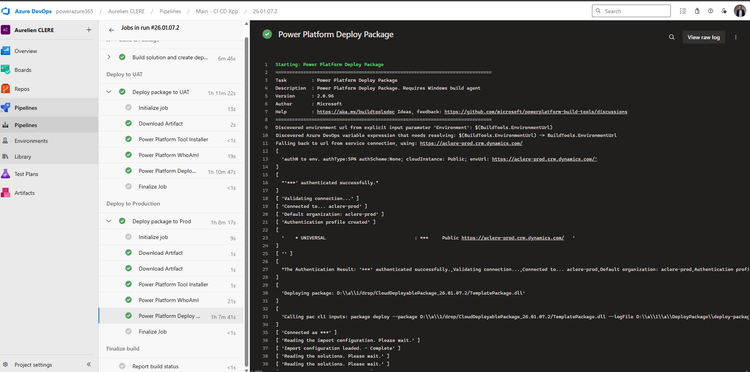Open the Artifacts icon in sidebar
This screenshot has height=372, width=750.
click(x=5, y=193)
